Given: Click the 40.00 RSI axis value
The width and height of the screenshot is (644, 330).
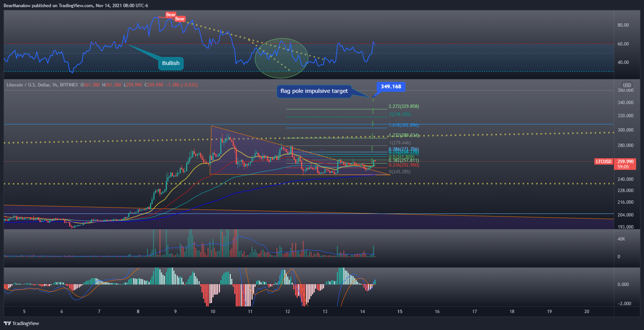Looking at the screenshot, I should point(623,62).
